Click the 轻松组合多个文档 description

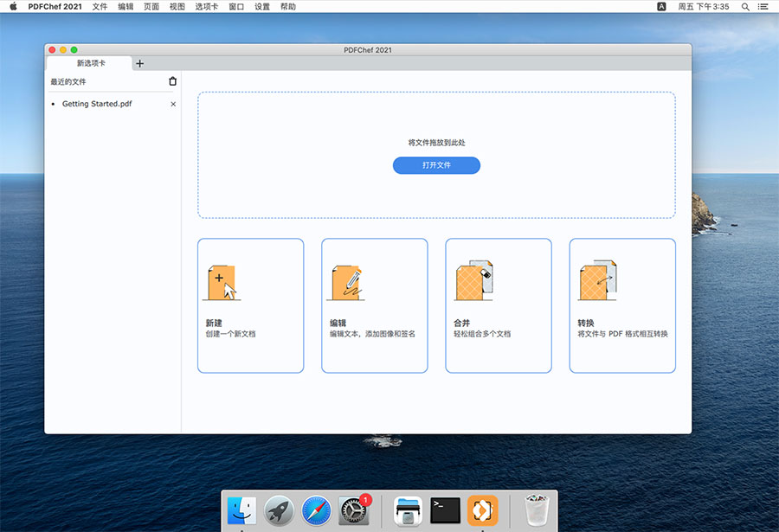coord(482,334)
